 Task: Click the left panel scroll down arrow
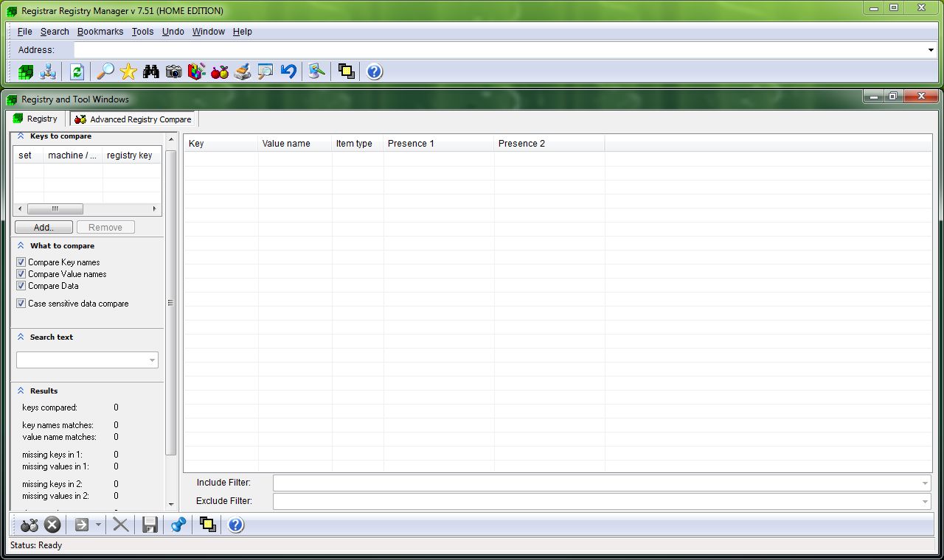171,505
